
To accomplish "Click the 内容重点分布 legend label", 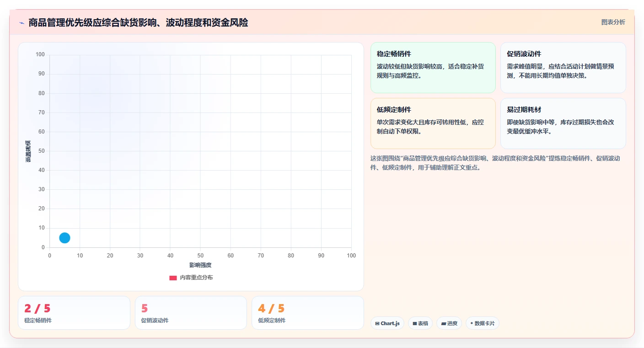I will 196,278.
